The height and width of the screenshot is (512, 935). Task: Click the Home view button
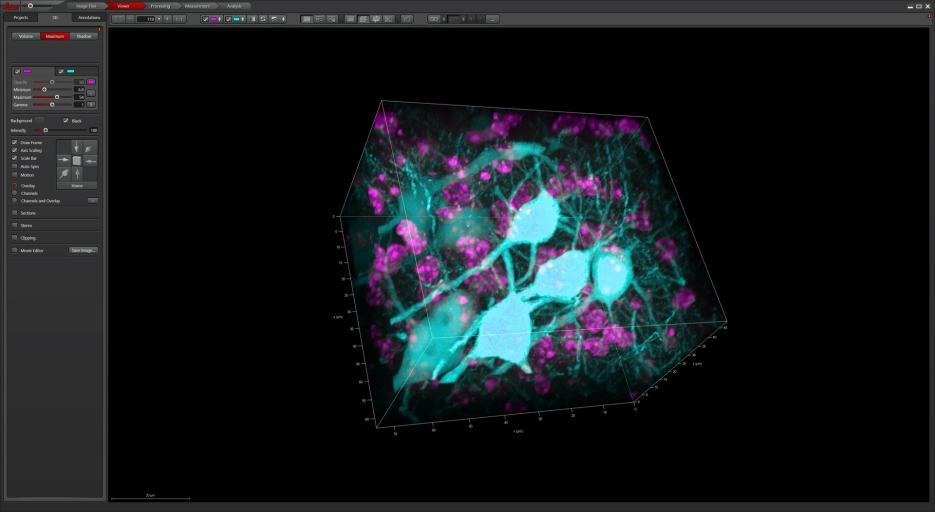point(77,185)
